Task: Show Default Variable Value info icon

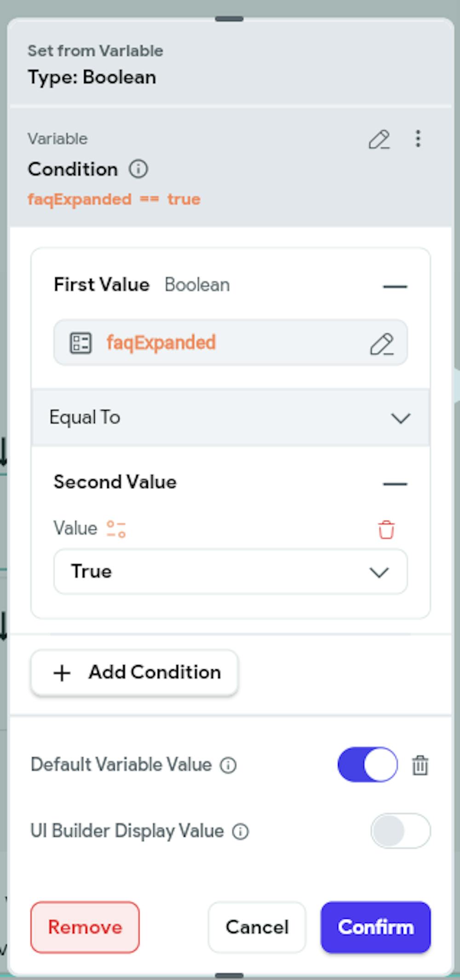Action: [228, 765]
